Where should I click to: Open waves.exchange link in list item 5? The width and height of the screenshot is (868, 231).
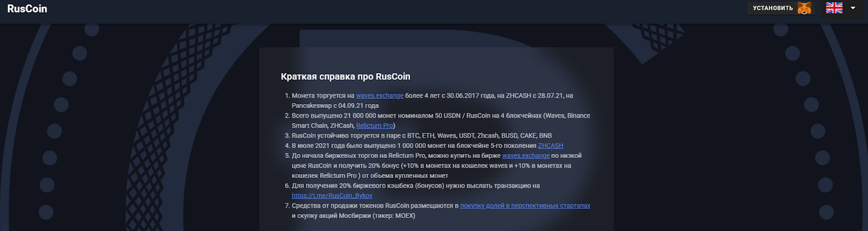(526, 156)
